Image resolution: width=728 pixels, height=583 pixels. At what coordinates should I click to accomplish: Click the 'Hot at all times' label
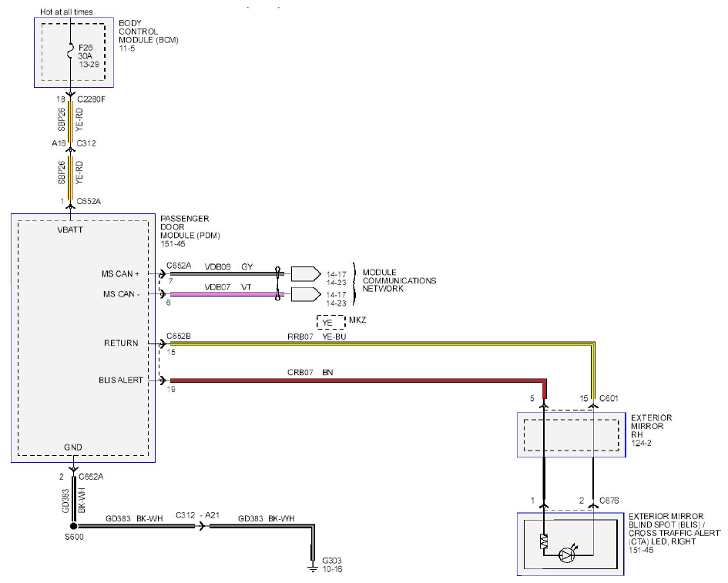click(x=66, y=12)
